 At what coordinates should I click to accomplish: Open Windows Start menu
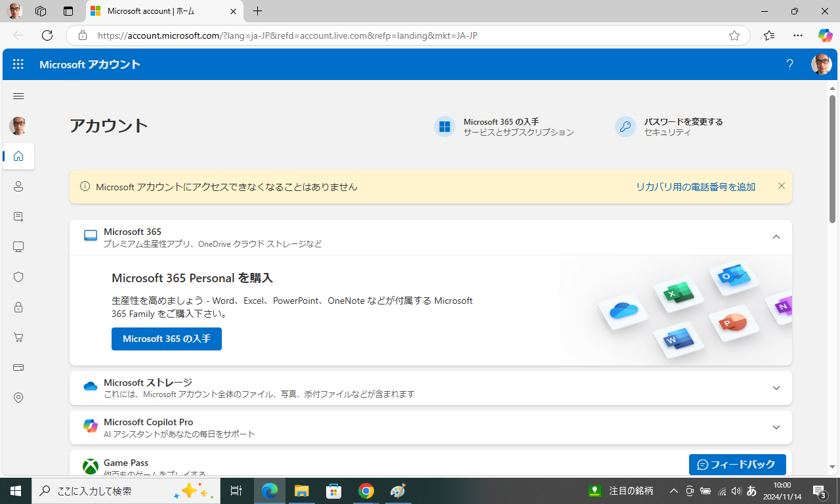click(15, 490)
